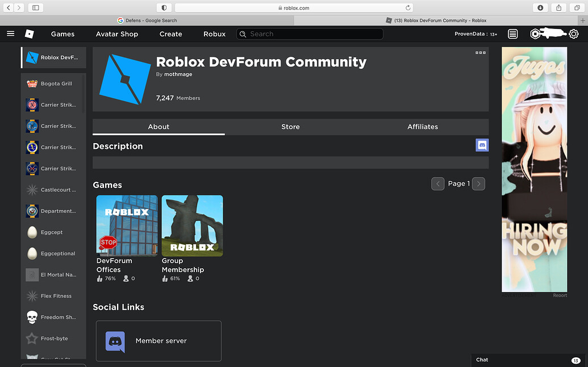The width and height of the screenshot is (588, 367).
Task: Click the Group Membership game title
Action: coord(183,265)
